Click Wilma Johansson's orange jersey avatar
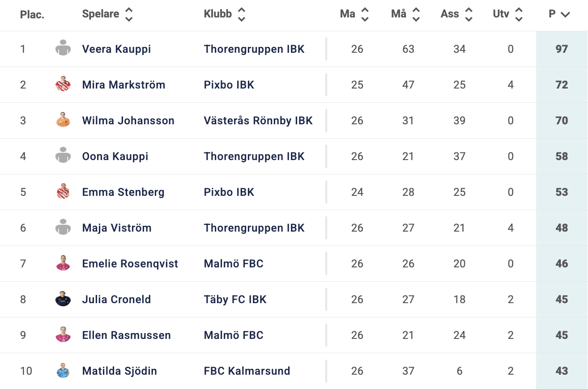 [63, 120]
